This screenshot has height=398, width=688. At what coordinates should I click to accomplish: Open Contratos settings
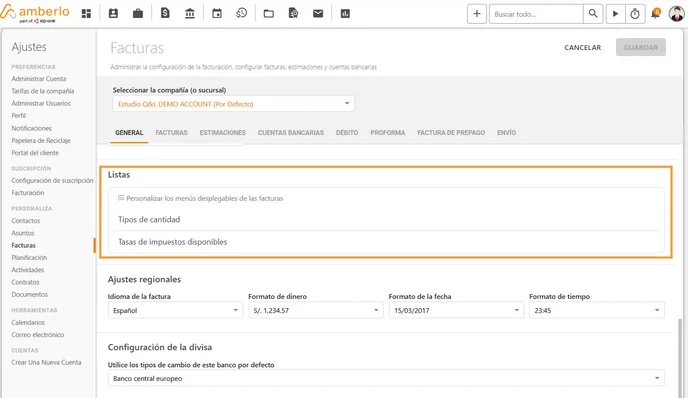[x=25, y=282]
